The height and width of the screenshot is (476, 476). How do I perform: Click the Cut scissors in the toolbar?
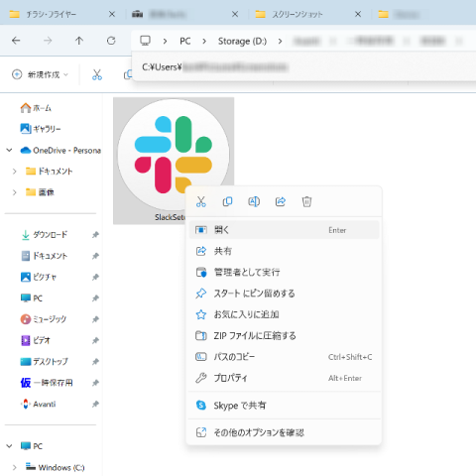[97, 74]
